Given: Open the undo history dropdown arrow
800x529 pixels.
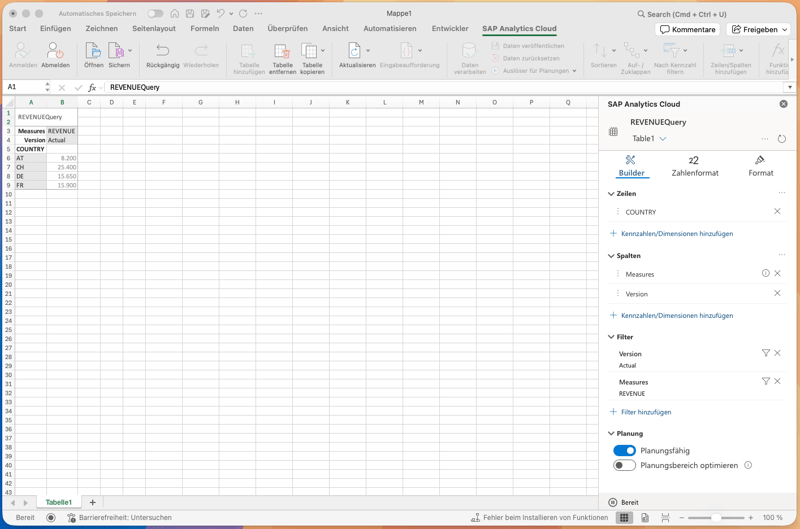Looking at the screenshot, I should [x=231, y=14].
